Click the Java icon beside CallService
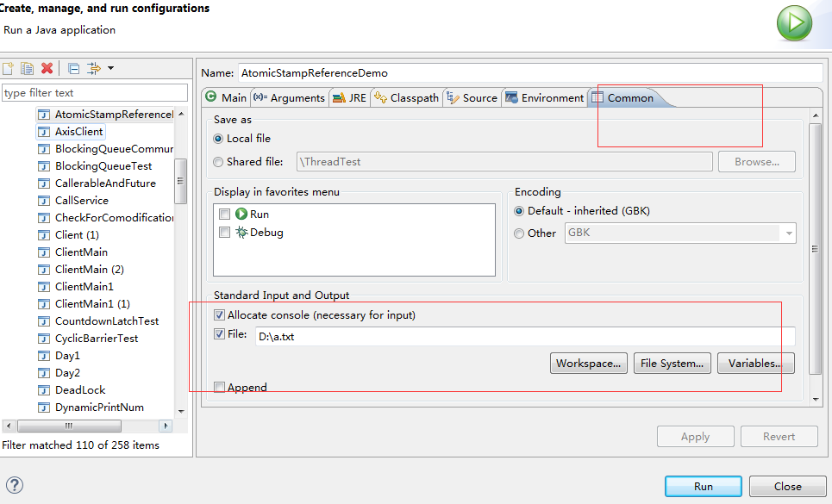 [45, 201]
